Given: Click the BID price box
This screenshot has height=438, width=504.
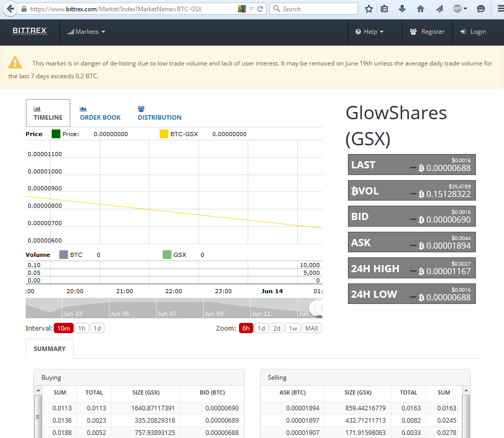Looking at the screenshot, I should click(x=412, y=216).
